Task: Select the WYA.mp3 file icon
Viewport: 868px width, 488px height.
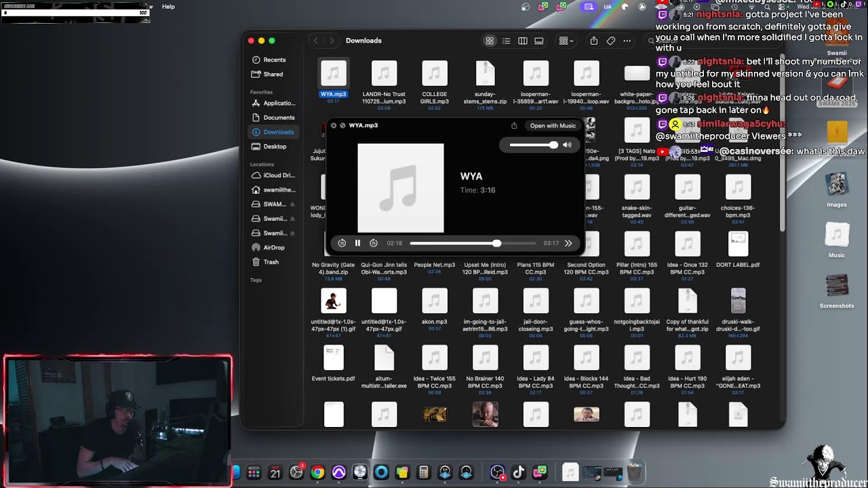Action: click(333, 73)
